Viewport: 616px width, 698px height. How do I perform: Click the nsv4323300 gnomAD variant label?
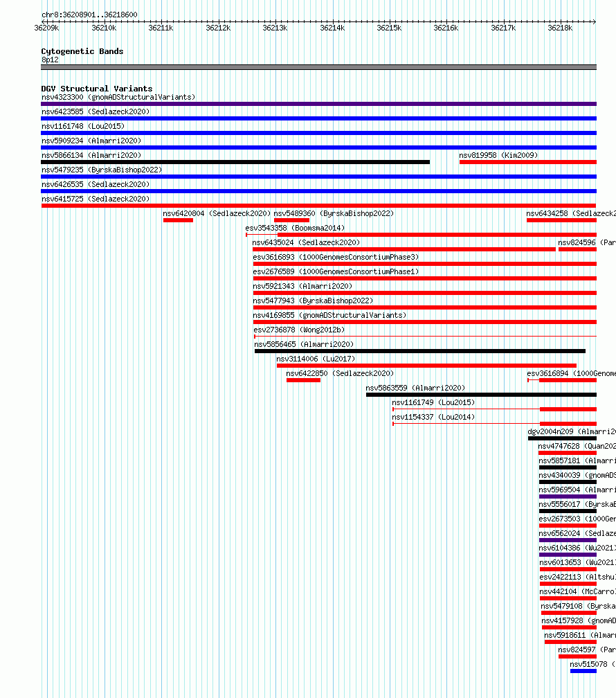coord(118,97)
